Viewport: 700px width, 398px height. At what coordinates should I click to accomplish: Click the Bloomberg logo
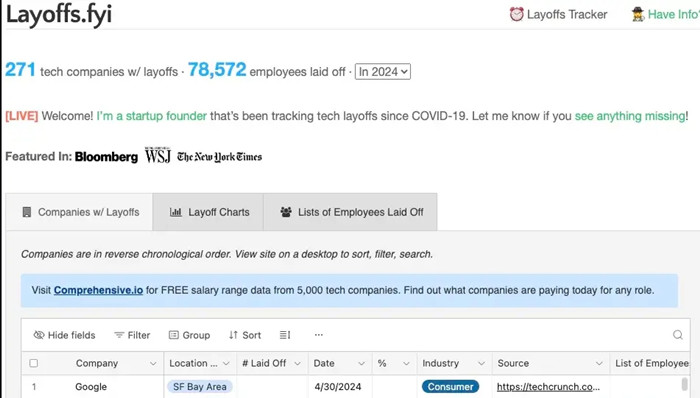tap(106, 157)
